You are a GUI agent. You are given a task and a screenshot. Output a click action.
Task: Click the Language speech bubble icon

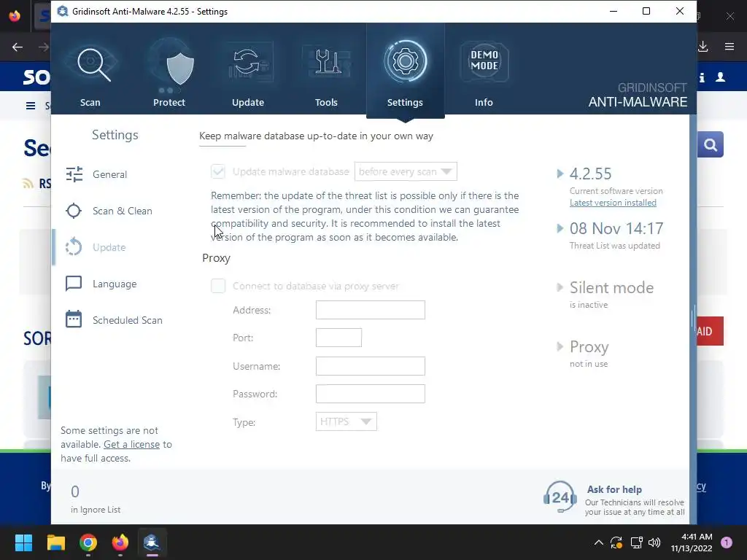point(74,284)
